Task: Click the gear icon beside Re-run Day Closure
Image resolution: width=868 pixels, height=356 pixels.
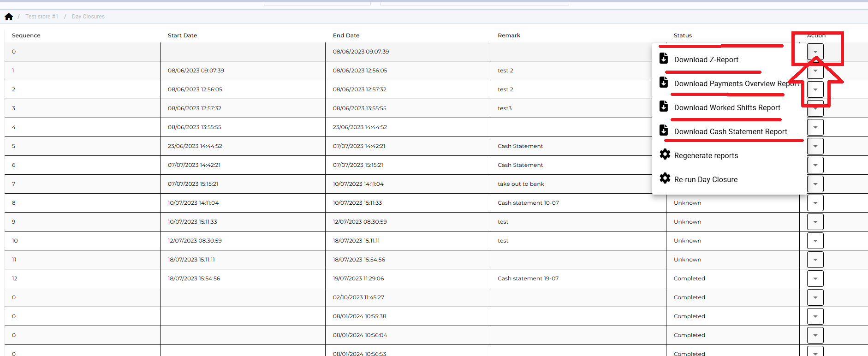Action: 665,178
